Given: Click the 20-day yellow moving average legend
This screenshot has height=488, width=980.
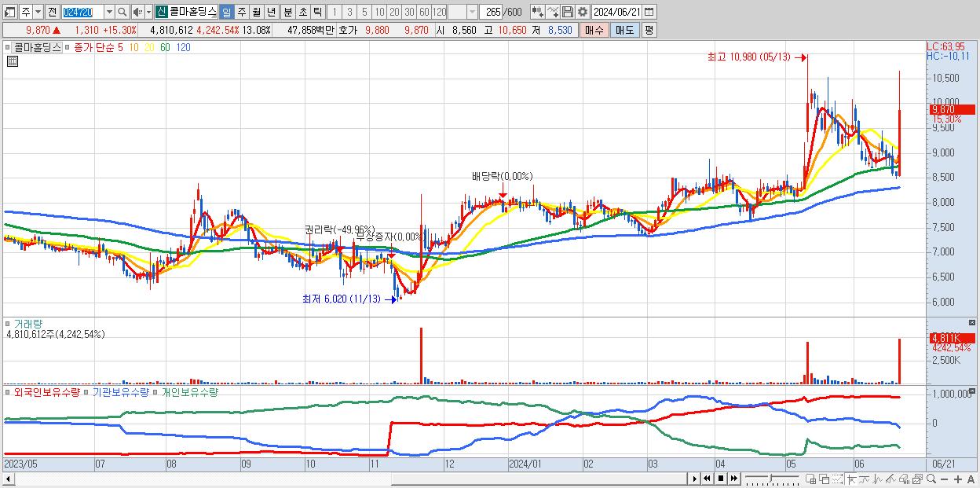Looking at the screenshot, I should [x=150, y=47].
